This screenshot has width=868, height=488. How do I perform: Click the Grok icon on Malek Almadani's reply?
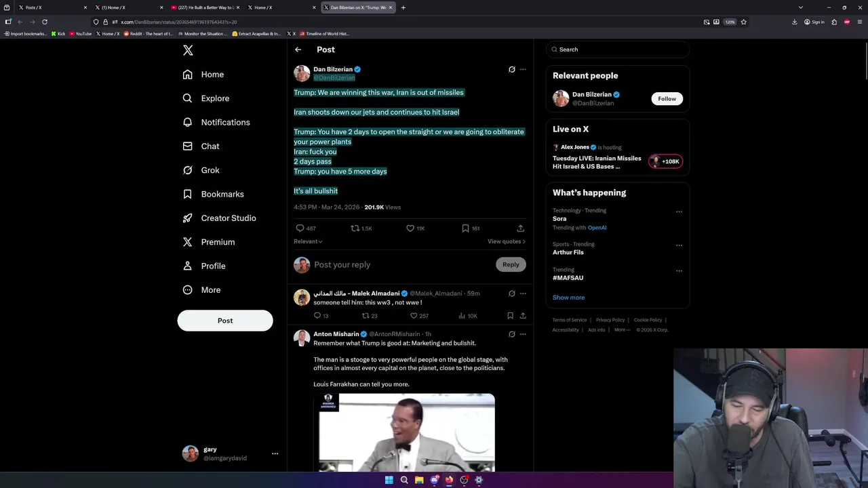[x=512, y=293]
